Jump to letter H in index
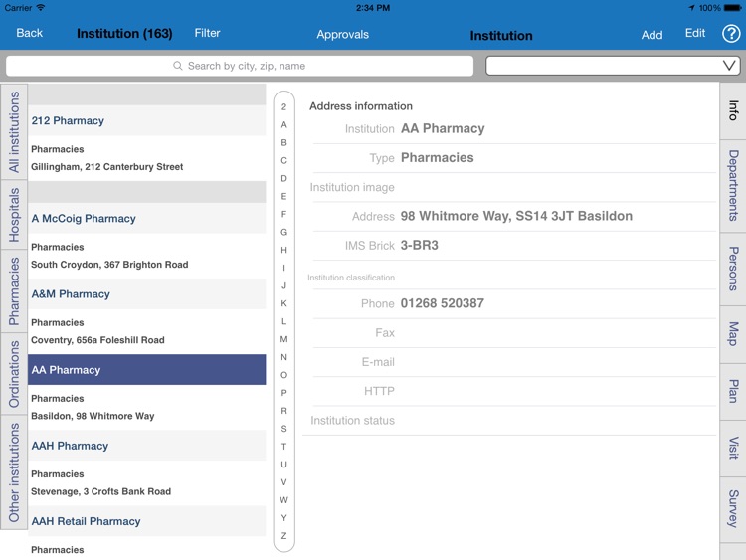 [284, 250]
